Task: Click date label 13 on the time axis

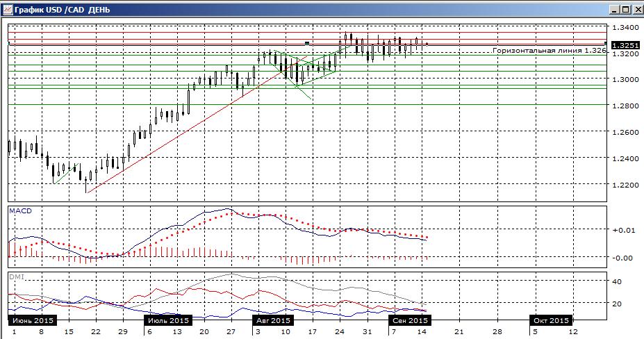Action: coord(177,331)
